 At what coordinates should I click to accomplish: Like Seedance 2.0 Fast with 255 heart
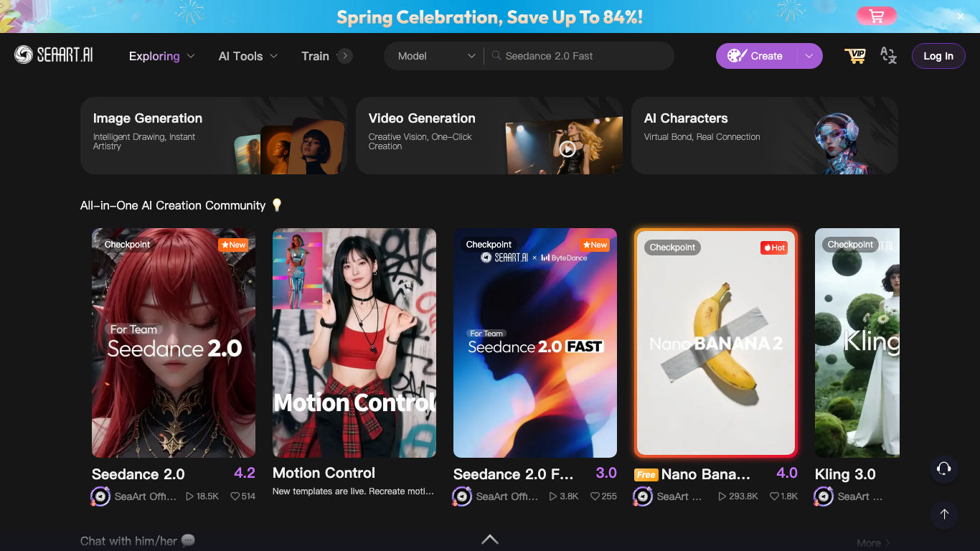[x=595, y=496]
